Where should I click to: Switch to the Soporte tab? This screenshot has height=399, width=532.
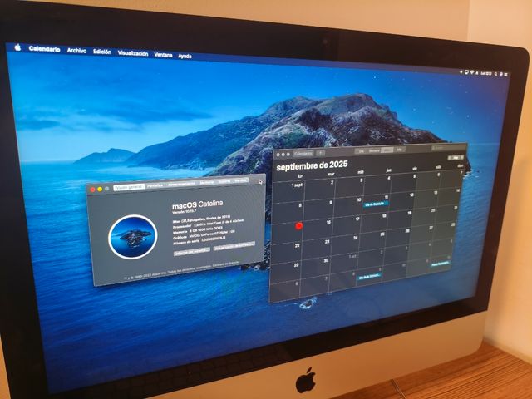pyautogui.click(x=224, y=181)
